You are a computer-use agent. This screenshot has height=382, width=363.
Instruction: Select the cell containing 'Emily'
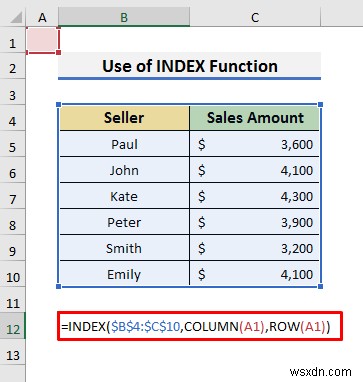click(124, 274)
